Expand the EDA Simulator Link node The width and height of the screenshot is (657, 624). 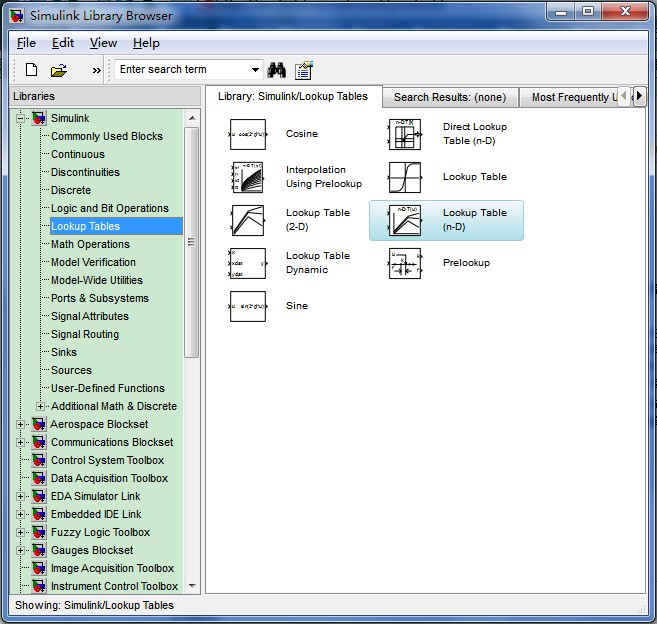point(20,496)
